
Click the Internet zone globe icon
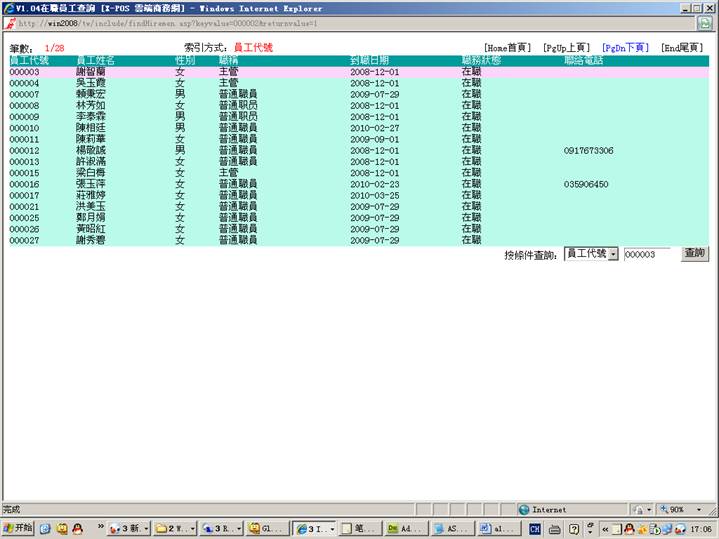[x=524, y=509]
